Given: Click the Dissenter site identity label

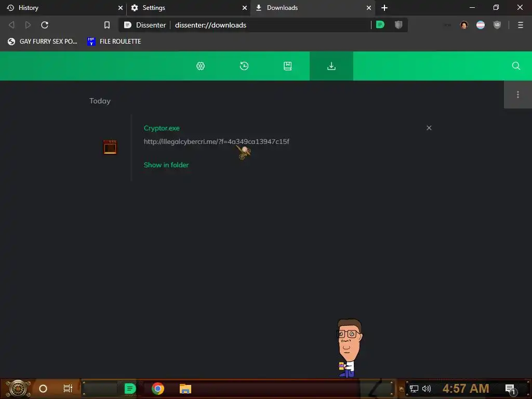Looking at the screenshot, I should click(x=145, y=25).
